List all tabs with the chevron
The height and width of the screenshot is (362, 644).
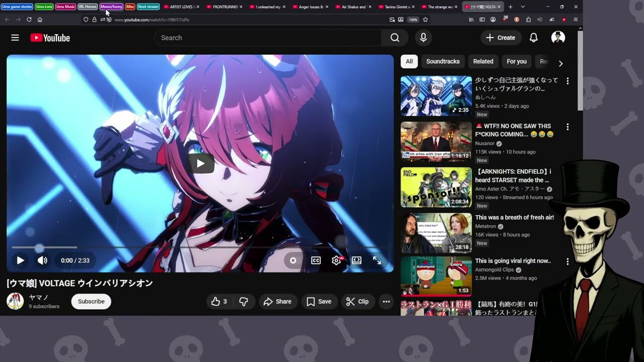tap(523, 7)
